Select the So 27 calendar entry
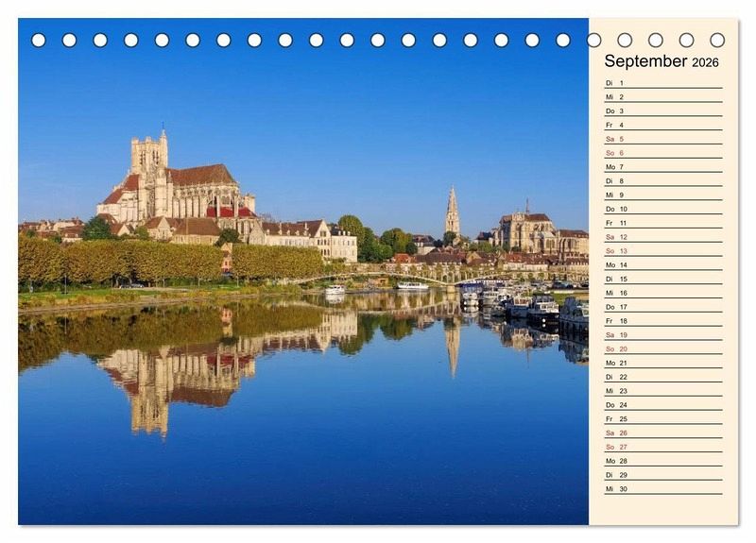Image resolution: width=756 pixels, height=543 pixels. 662,447
